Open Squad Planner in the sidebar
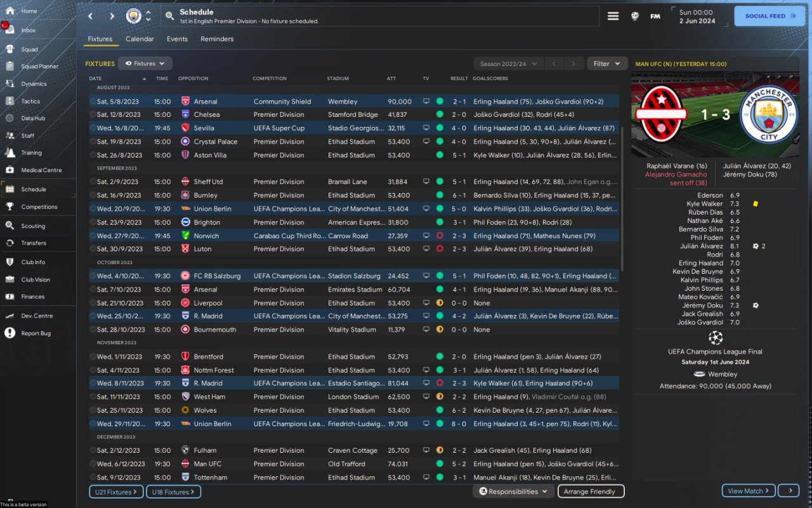This screenshot has height=508, width=812. point(38,66)
